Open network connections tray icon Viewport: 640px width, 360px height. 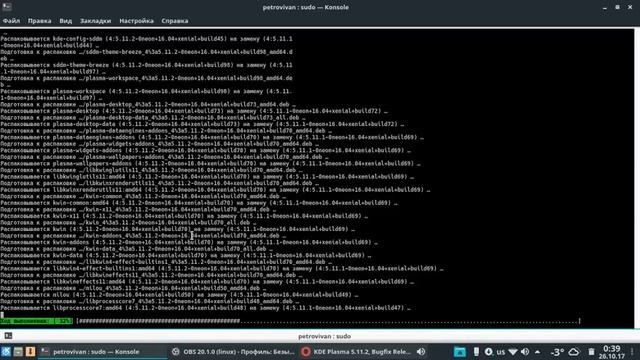tap(513, 352)
